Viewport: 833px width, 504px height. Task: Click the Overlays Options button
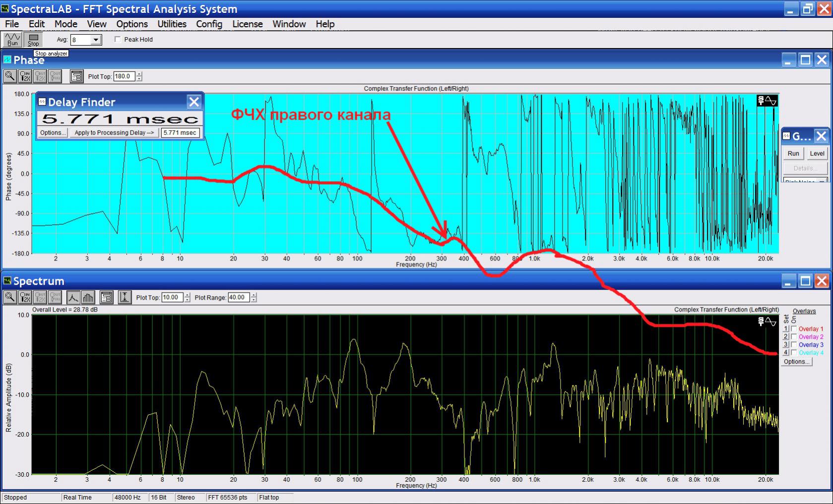coord(796,362)
